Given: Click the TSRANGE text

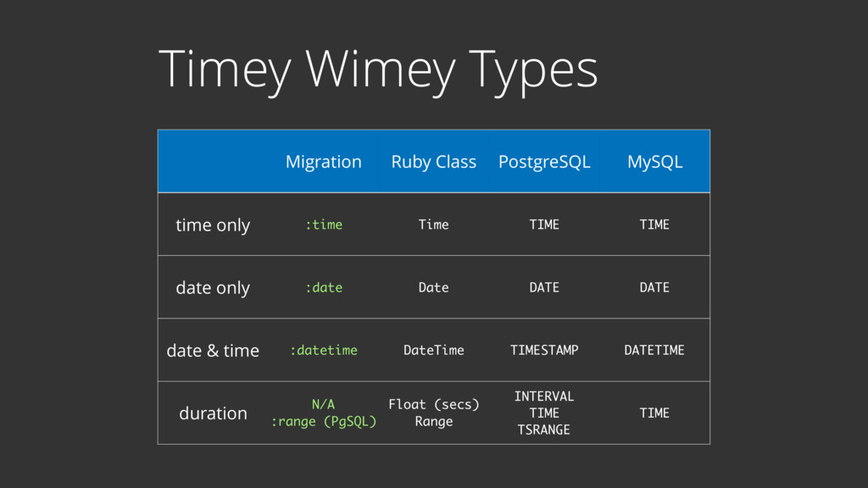Looking at the screenshot, I should (x=543, y=430).
